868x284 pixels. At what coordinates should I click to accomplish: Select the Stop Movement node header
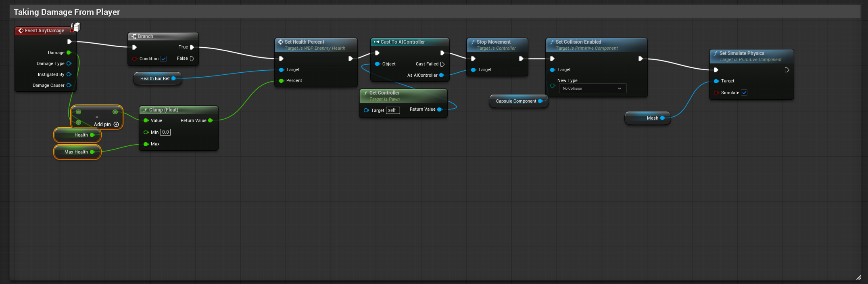point(497,45)
